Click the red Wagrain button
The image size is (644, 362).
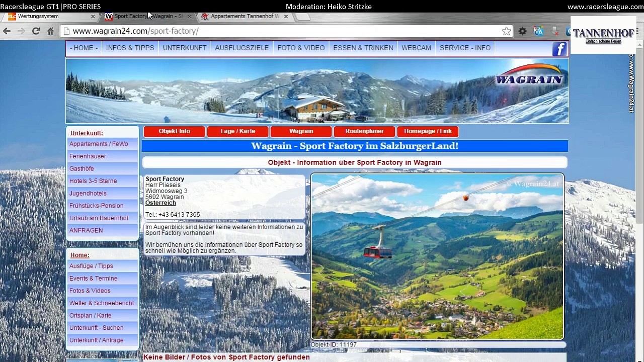(x=301, y=131)
